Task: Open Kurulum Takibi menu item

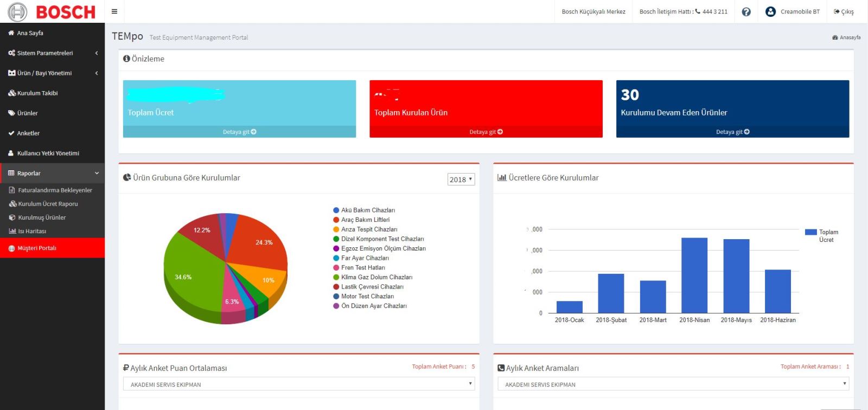Action: [x=52, y=93]
